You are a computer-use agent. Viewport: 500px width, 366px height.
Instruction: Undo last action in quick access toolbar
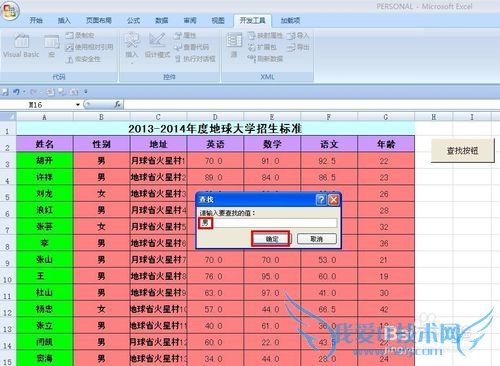(16, 92)
